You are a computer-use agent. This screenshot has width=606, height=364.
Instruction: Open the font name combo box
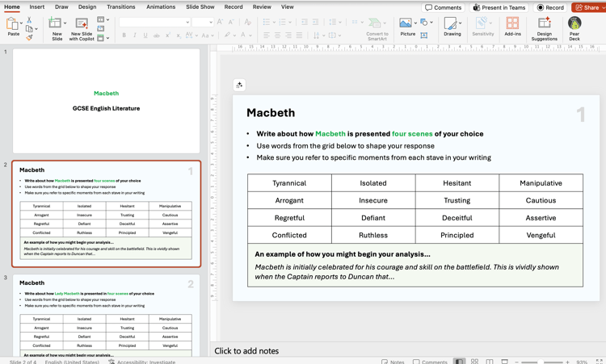point(154,23)
